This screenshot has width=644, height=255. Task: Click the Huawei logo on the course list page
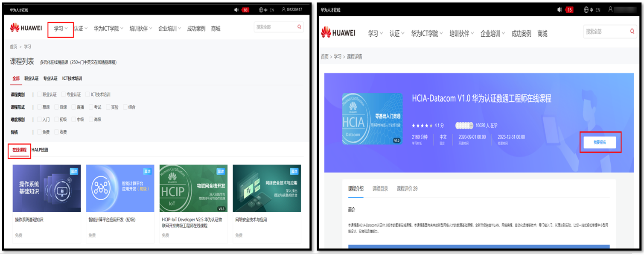(26, 28)
